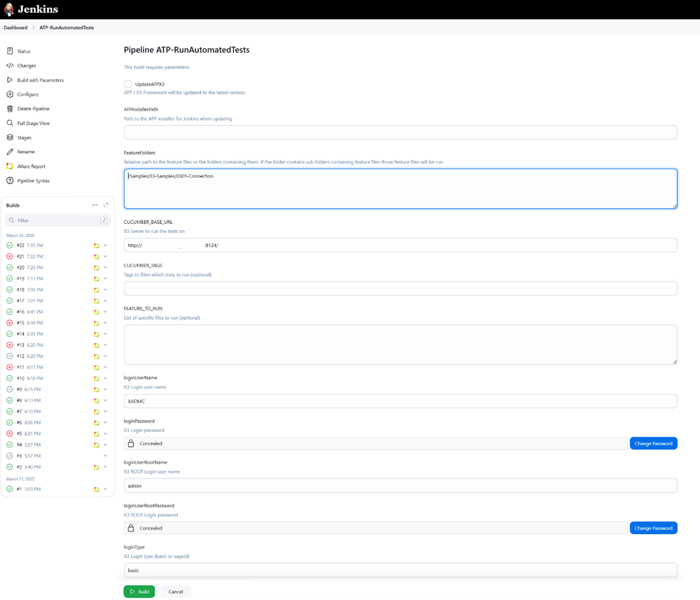Click the ATPInstallerPath input
This screenshot has height=600, width=700.
(400, 132)
